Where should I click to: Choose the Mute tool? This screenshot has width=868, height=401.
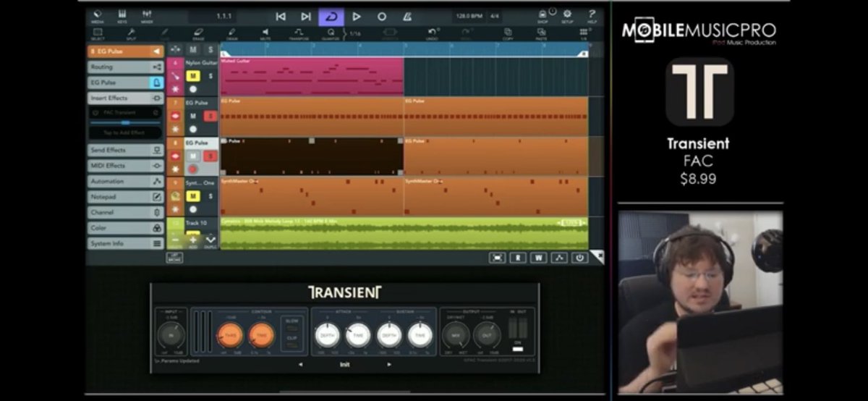point(265,34)
